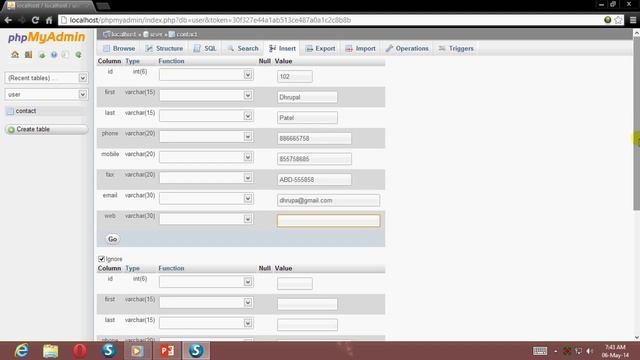Click fax value field ABD-555858
Image resolution: width=640 pixels, height=360 pixels.
[x=314, y=180]
